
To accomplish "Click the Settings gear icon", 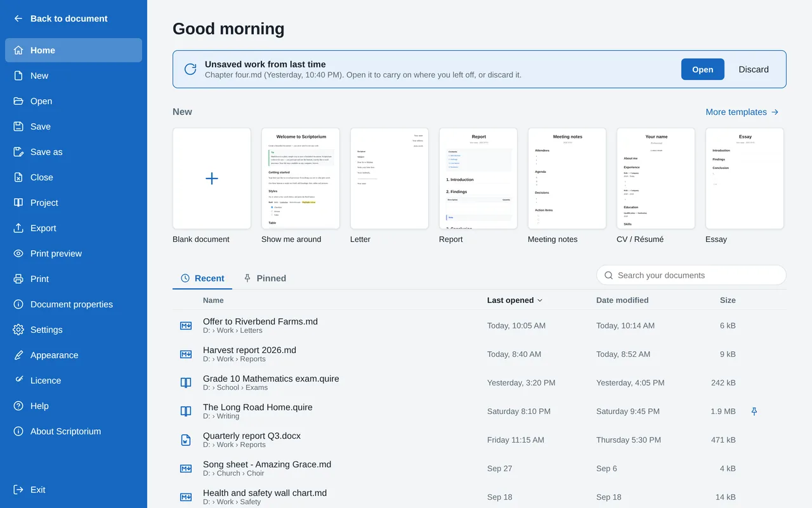I will tap(18, 330).
